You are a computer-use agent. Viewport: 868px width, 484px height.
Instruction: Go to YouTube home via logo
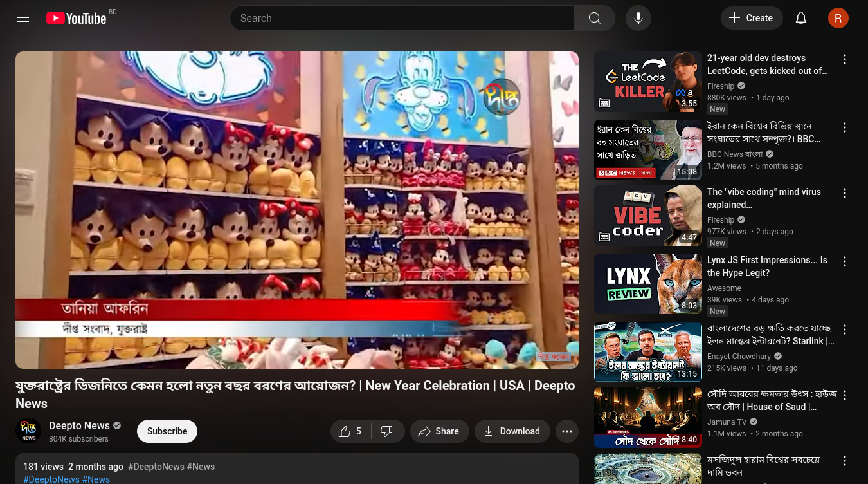76,18
